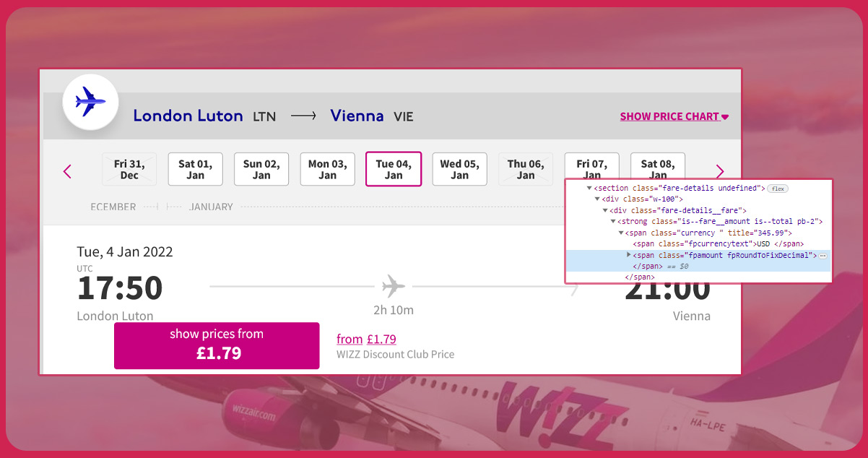
Task: Click the Wizz airplane logo icon
Action: pyautogui.click(x=90, y=102)
